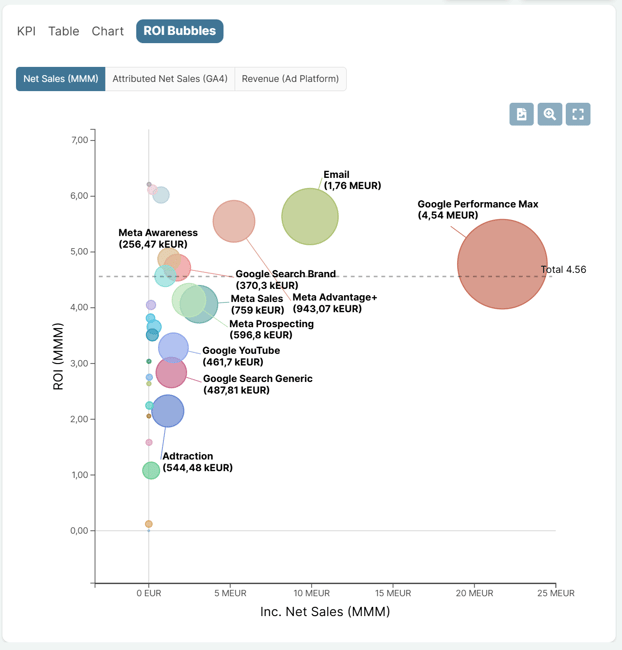Click the Meta Advantage+ (943,07 kEUR) label
This screenshot has width=622, height=650.
tap(335, 303)
